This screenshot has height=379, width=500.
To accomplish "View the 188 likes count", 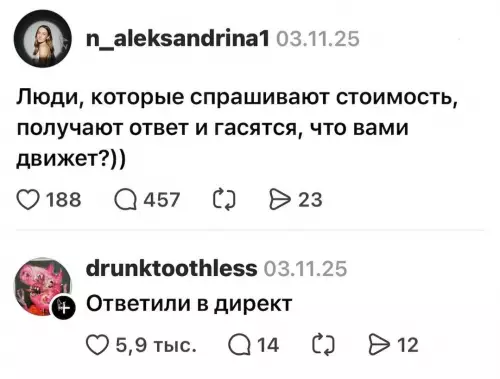I will (x=64, y=200).
